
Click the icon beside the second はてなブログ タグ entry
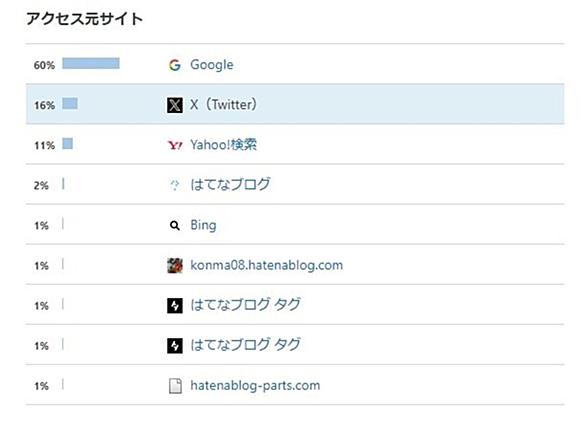click(175, 346)
